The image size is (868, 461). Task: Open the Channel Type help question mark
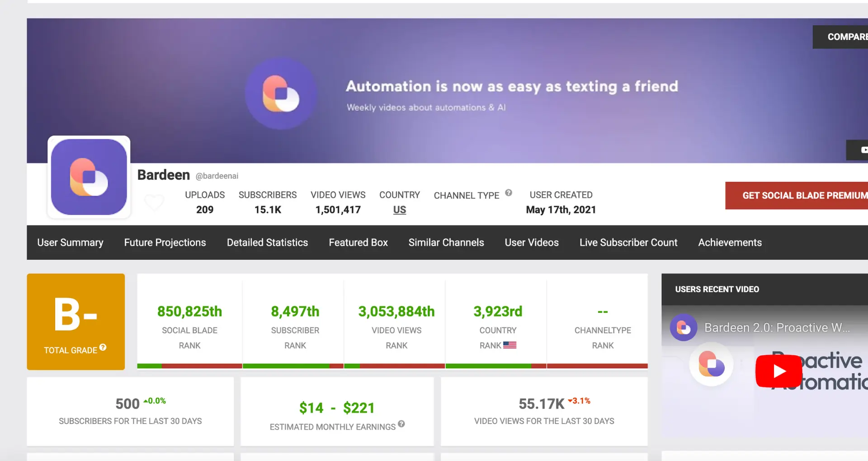click(x=509, y=193)
